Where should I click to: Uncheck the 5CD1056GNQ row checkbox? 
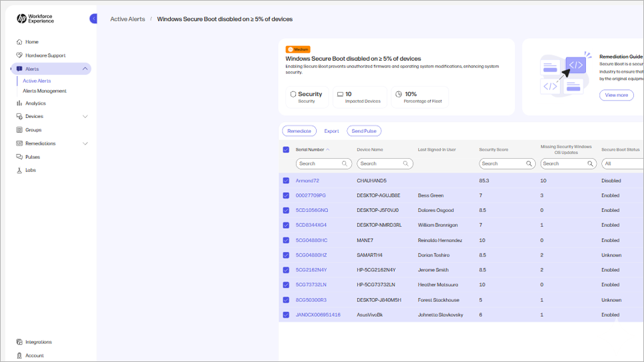click(286, 211)
